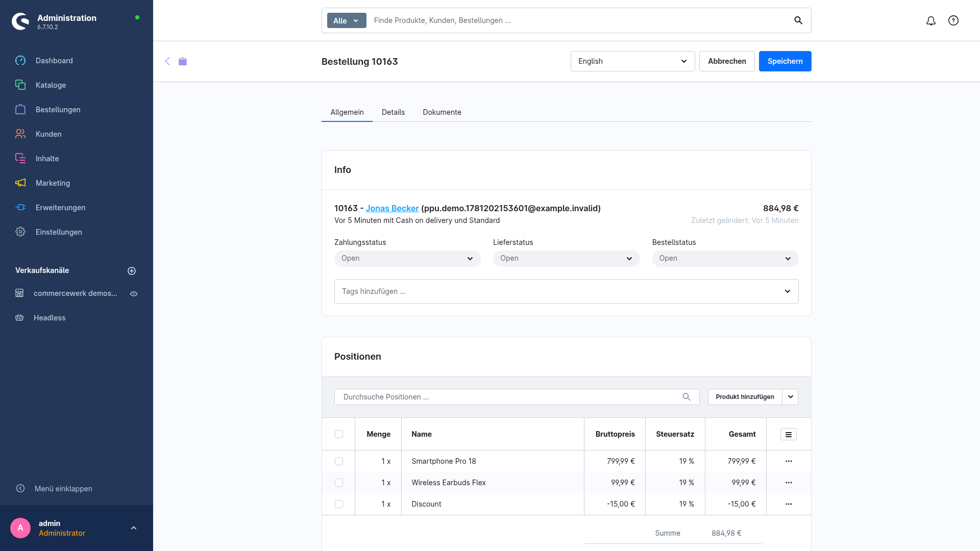Switch to the Allgemein tab
Viewport: 980px width, 551px height.
[x=347, y=112]
